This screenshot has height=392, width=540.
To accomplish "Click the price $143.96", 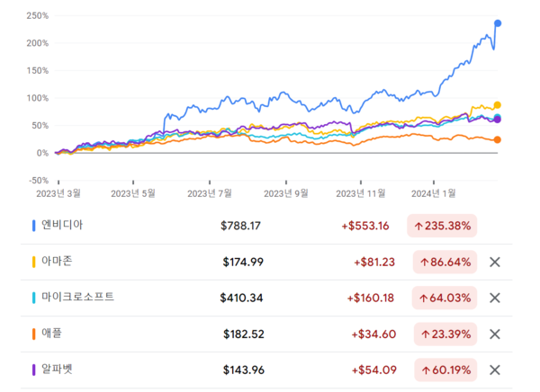I will coord(244,370).
